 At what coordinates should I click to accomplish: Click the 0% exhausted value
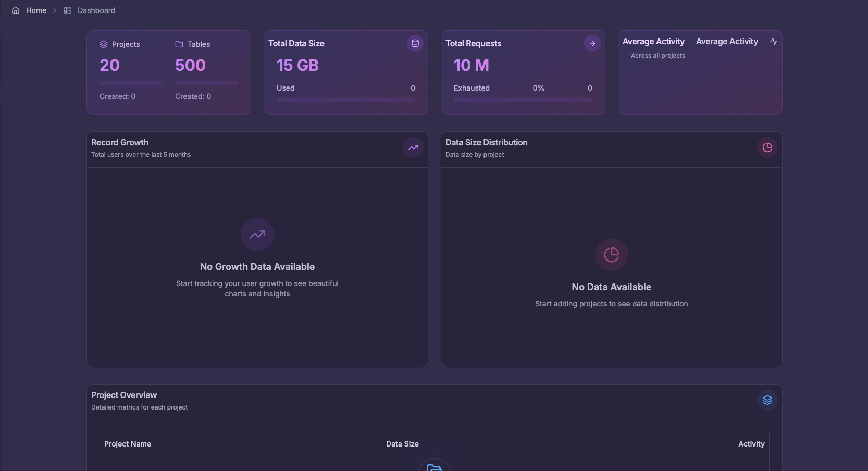click(539, 88)
